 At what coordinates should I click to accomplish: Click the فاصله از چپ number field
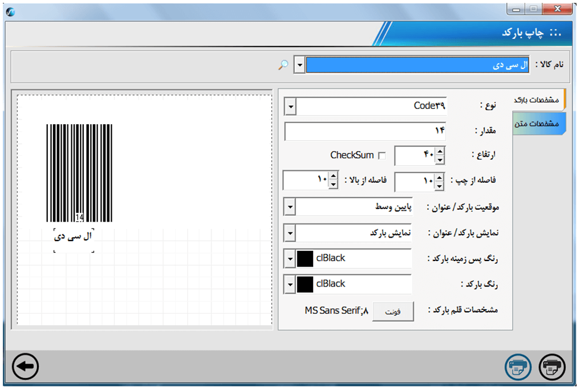[415, 182]
